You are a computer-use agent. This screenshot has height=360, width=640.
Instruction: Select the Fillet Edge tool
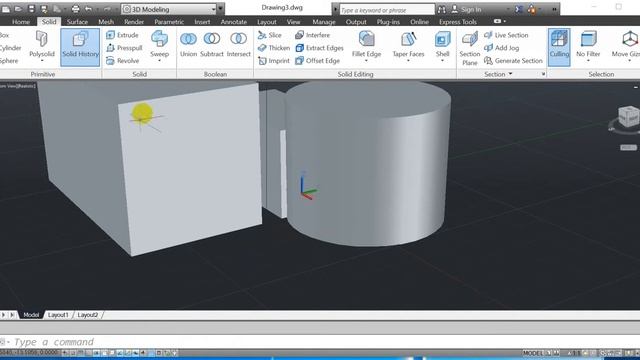366,44
